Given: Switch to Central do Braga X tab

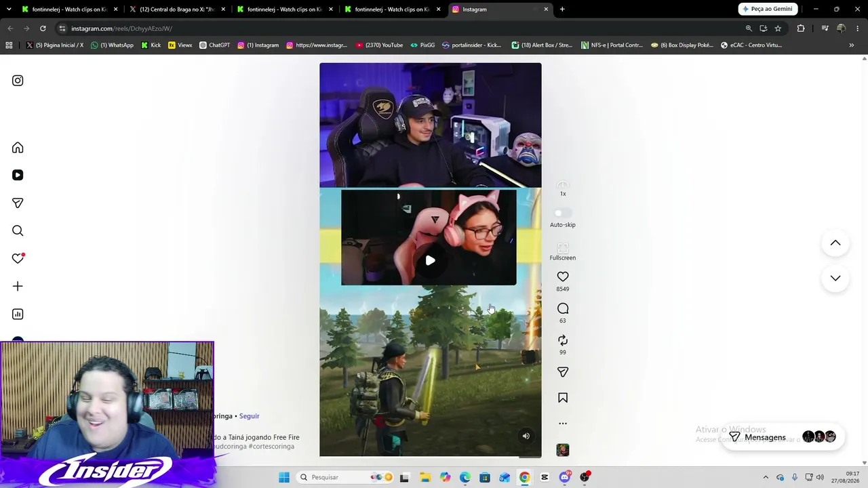Looking at the screenshot, I should [x=177, y=9].
